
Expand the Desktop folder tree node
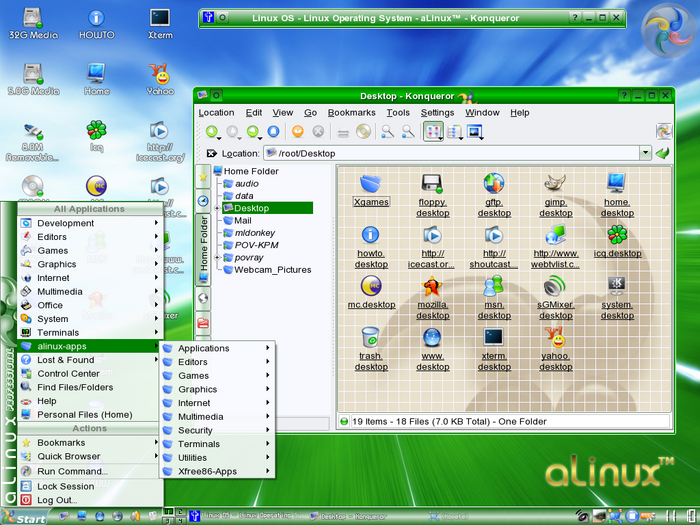click(217, 208)
